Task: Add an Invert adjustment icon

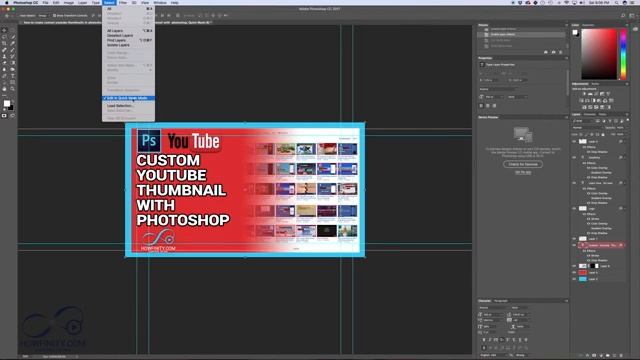Action: coord(584,107)
